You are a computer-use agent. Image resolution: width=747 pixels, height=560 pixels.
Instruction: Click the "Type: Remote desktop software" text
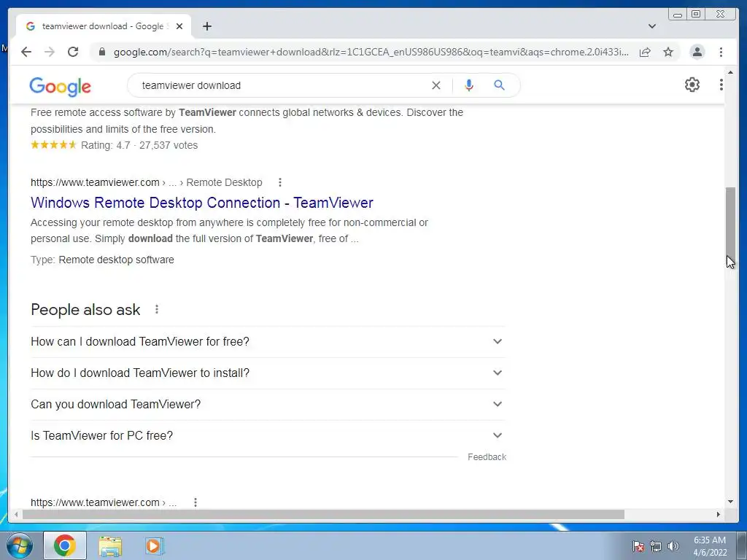click(x=102, y=260)
